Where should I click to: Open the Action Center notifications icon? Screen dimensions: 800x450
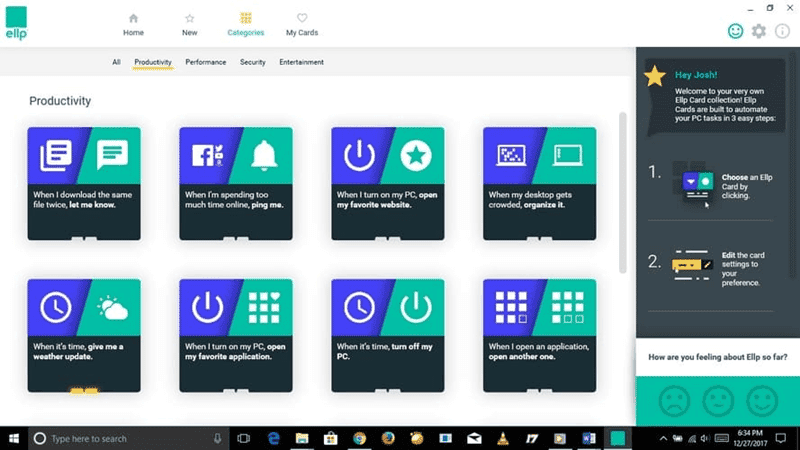click(781, 438)
